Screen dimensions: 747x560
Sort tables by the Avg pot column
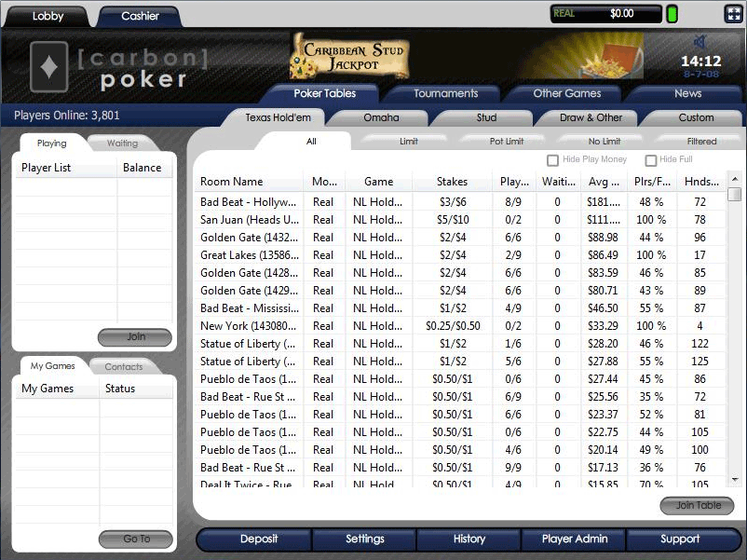pos(604,182)
